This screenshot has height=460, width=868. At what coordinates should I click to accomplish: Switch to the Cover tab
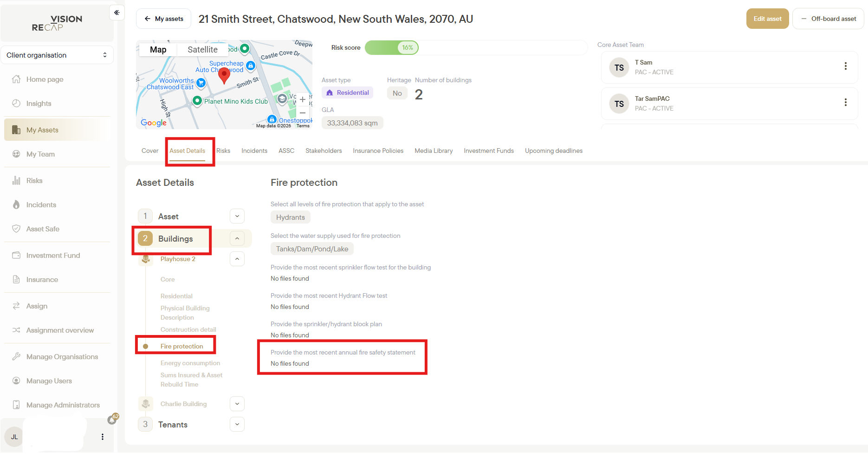tap(150, 151)
